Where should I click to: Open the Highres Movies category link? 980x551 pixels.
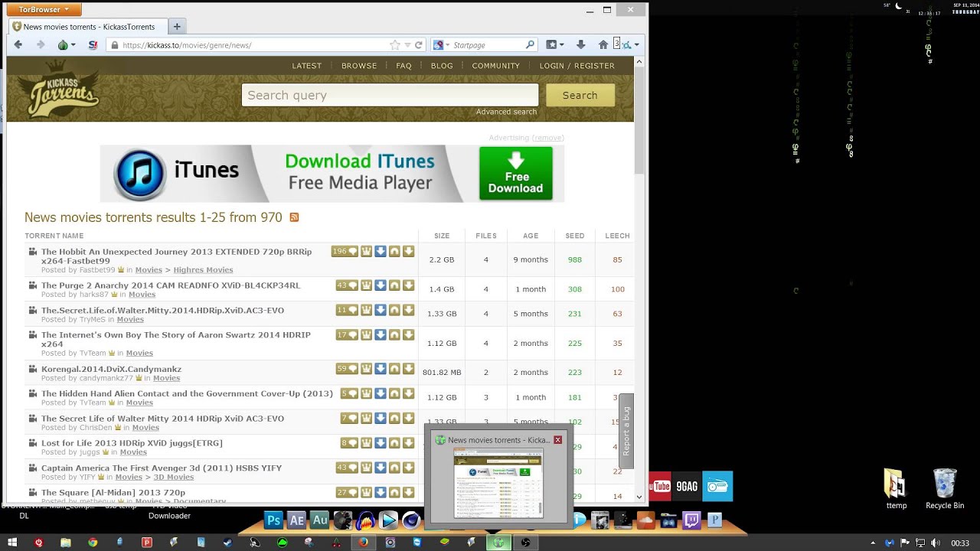tap(203, 270)
